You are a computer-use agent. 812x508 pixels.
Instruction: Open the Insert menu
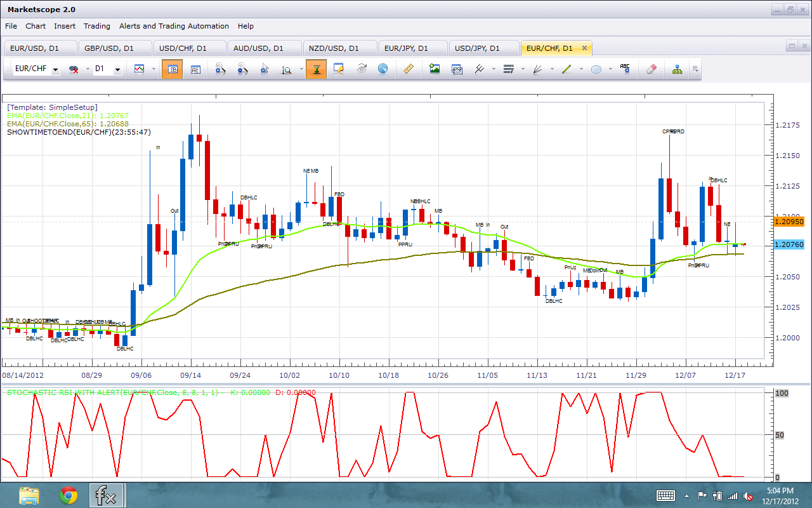[x=65, y=26]
